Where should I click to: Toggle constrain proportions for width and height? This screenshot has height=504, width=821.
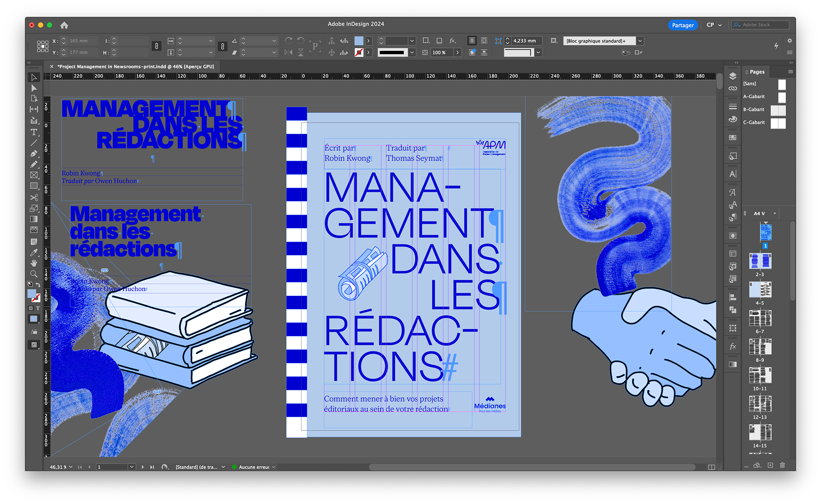[x=157, y=46]
